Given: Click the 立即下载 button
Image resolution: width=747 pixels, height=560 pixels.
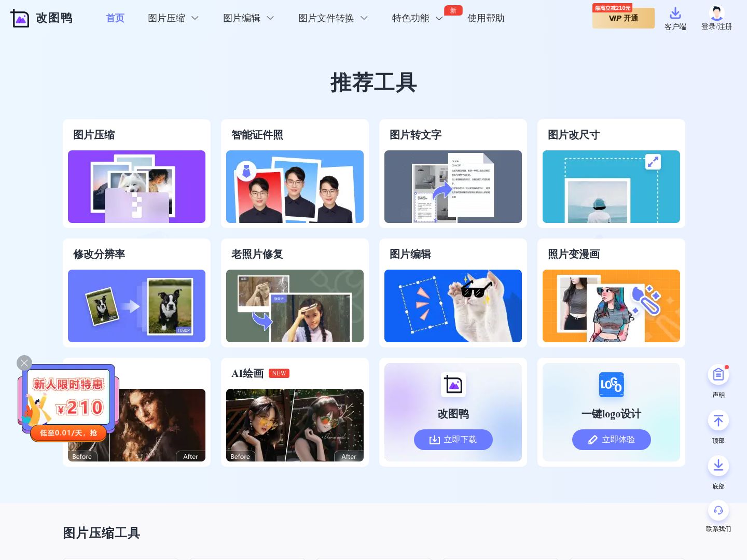Looking at the screenshot, I should (x=453, y=440).
